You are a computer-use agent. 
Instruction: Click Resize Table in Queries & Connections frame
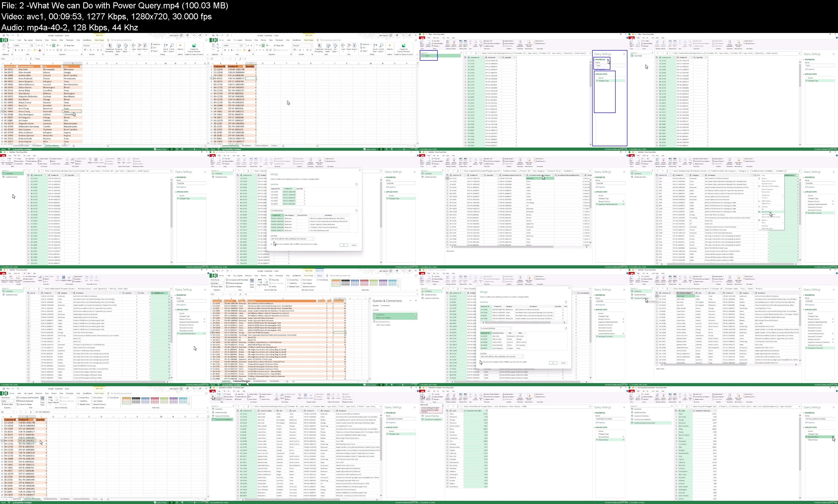217,287
